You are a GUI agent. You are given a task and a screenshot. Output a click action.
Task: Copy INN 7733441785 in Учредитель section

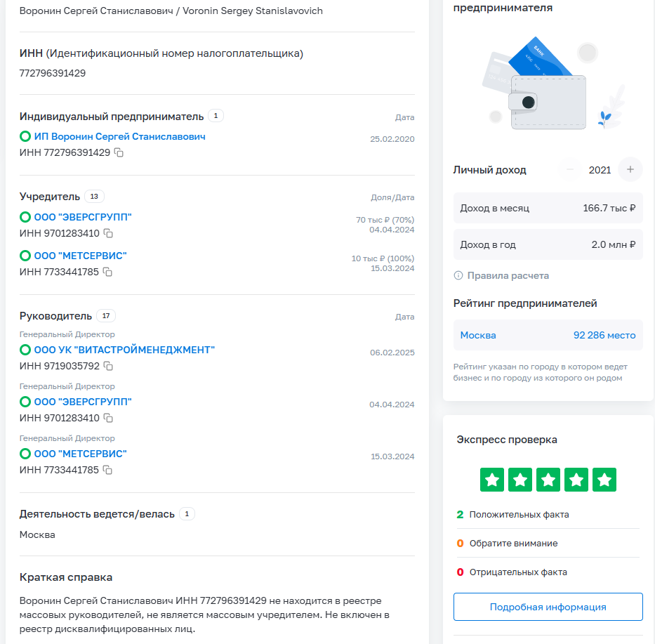click(x=107, y=272)
